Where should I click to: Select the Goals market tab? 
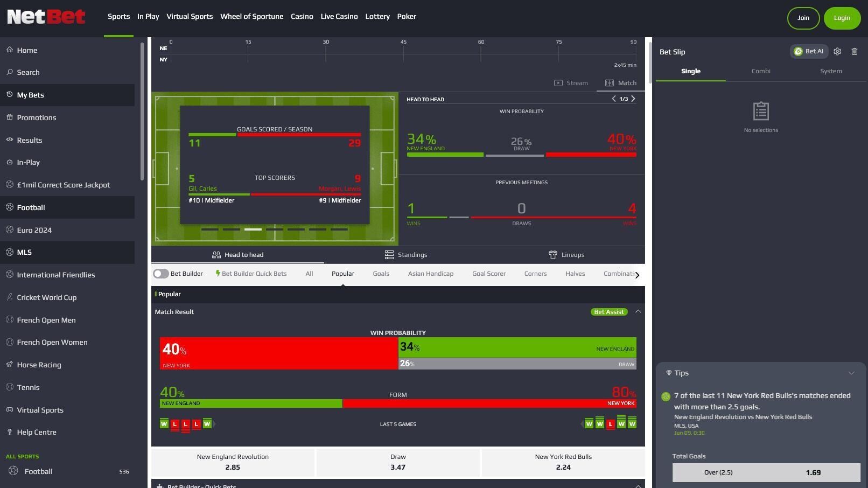pyautogui.click(x=381, y=274)
